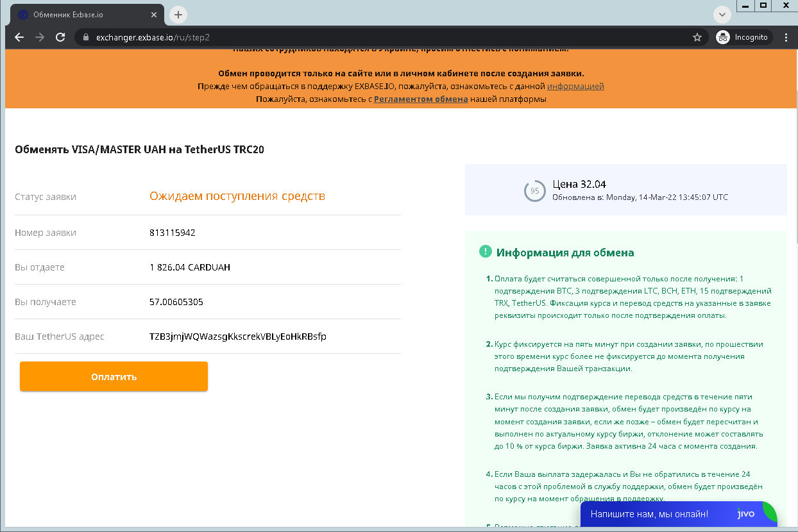Click the Цена 32.04 price text
The height and width of the screenshot is (532, 798).
579,184
